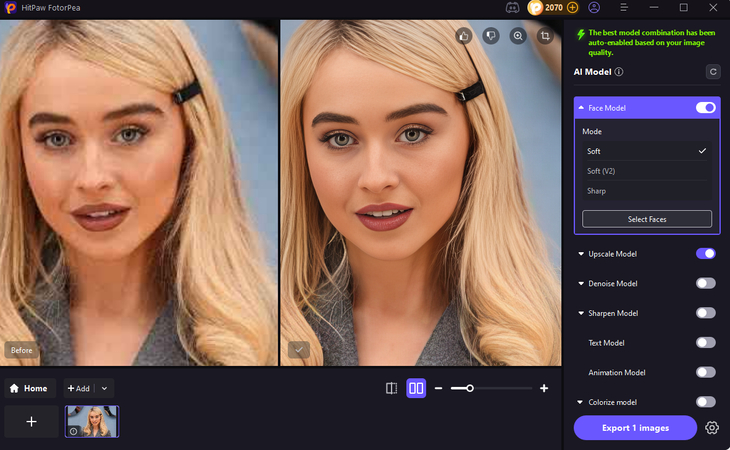The width and height of the screenshot is (730, 450).
Task: Open the Add dropdown arrow
Action: coord(105,388)
